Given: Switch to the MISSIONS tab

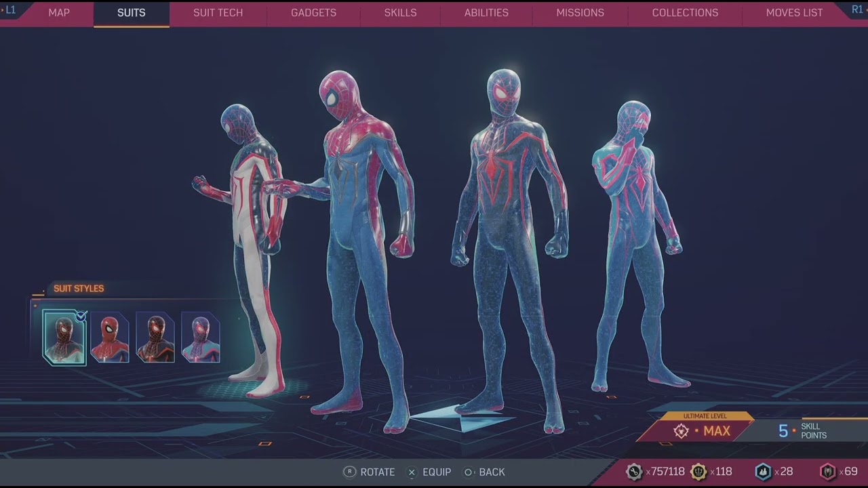Looking at the screenshot, I should coord(580,13).
